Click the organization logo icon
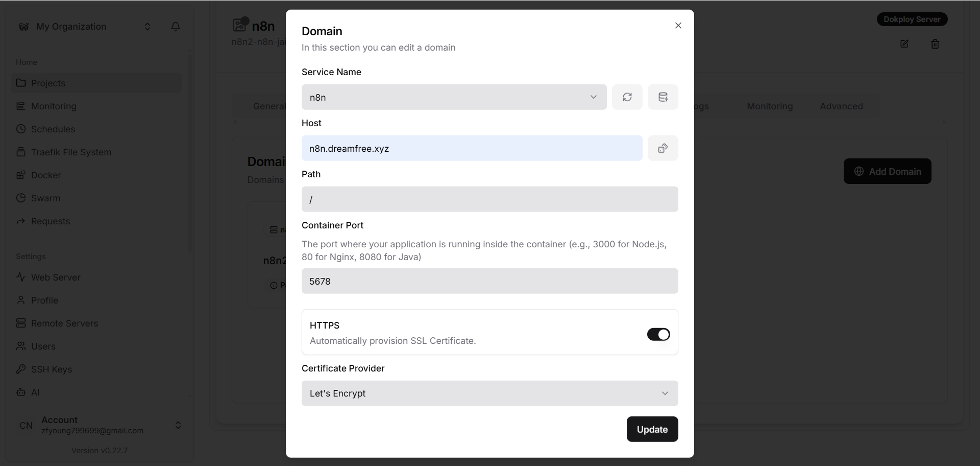This screenshot has height=466, width=980. click(x=24, y=27)
